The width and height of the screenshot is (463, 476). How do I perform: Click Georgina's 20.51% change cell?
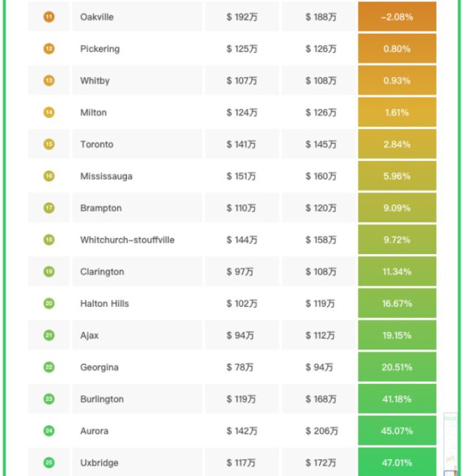click(397, 367)
